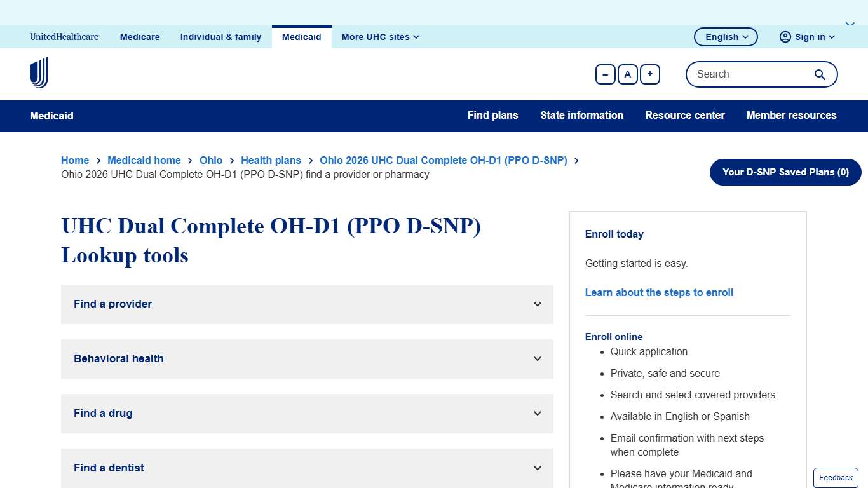868x488 pixels.
Task: Open the "Health plans" breadcrumb link
Action: pyautogui.click(x=271, y=160)
